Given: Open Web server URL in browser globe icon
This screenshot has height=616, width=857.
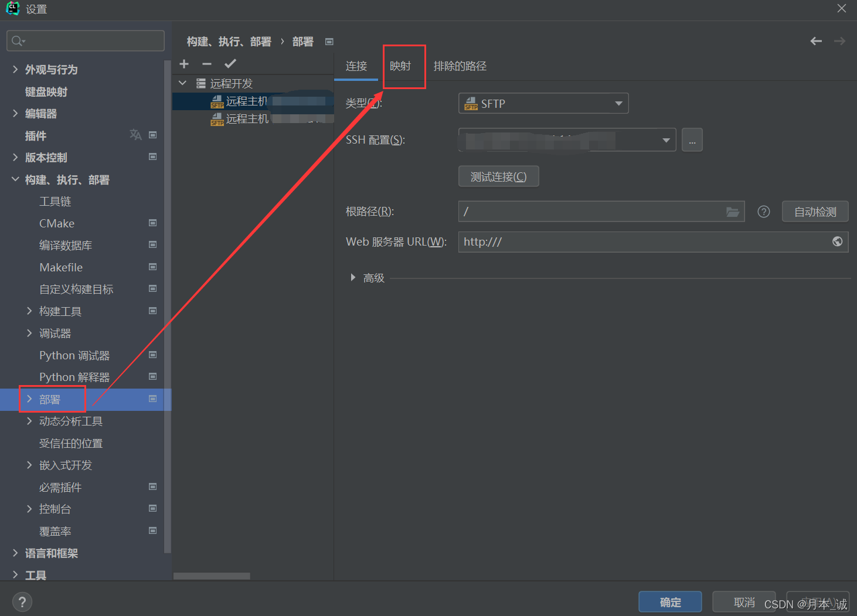Looking at the screenshot, I should point(838,241).
